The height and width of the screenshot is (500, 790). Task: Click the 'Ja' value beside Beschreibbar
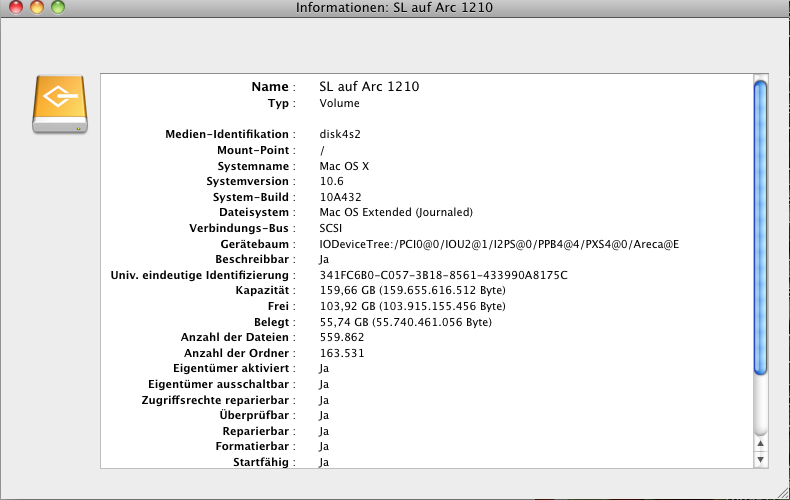click(324, 260)
